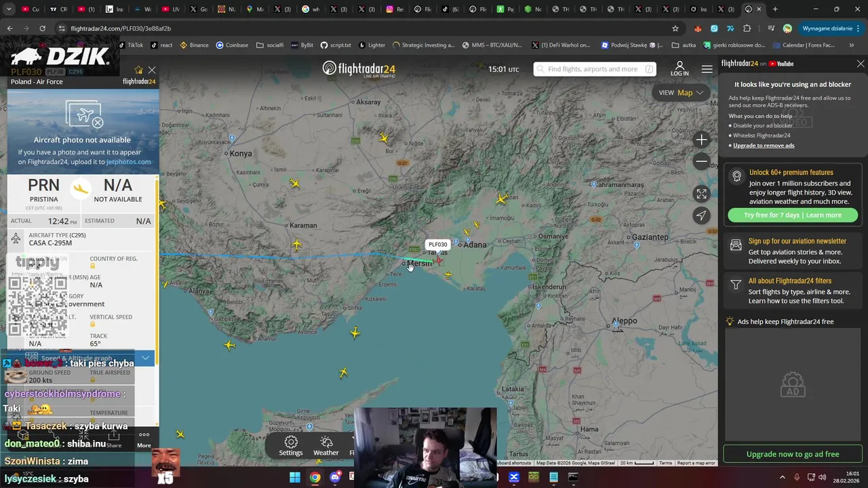Open the Calendar Forex Factory bookmark
Image resolution: width=868 pixels, height=488 pixels.
803,45
